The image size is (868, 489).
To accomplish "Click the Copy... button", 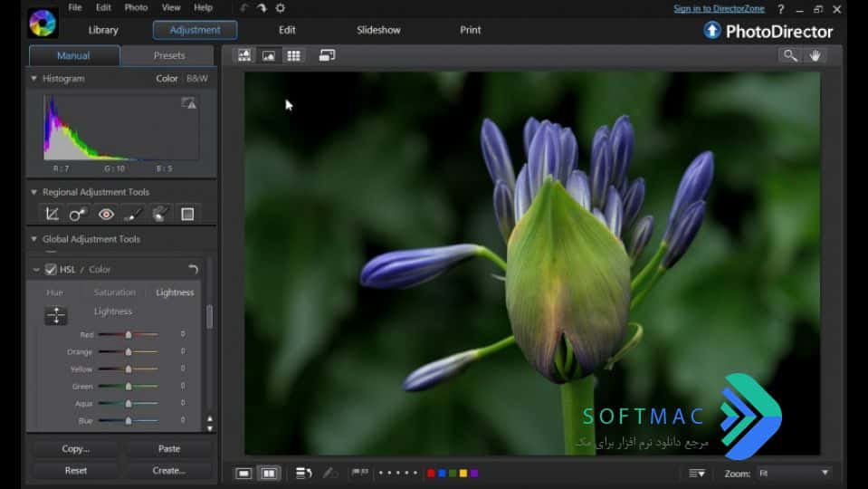I will click(76, 448).
